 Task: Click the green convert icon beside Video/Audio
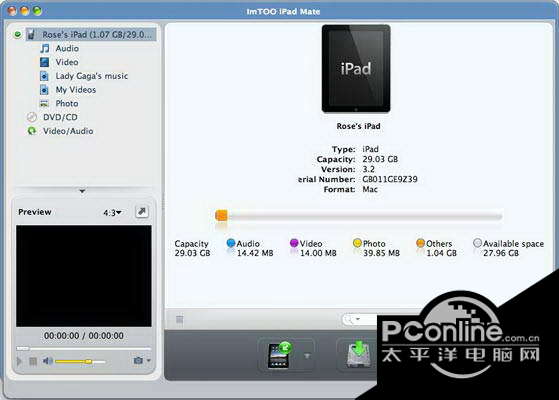[x=32, y=131]
